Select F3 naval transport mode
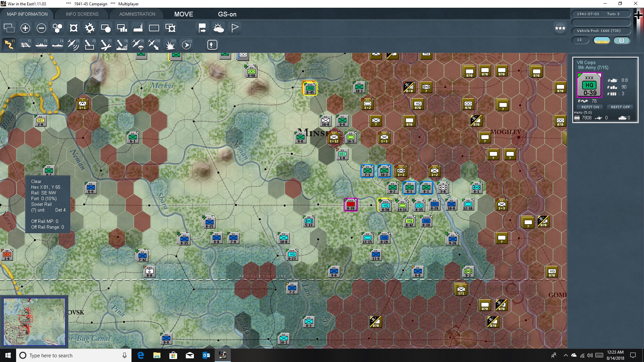This screenshot has width=644, height=362. pos(41,45)
